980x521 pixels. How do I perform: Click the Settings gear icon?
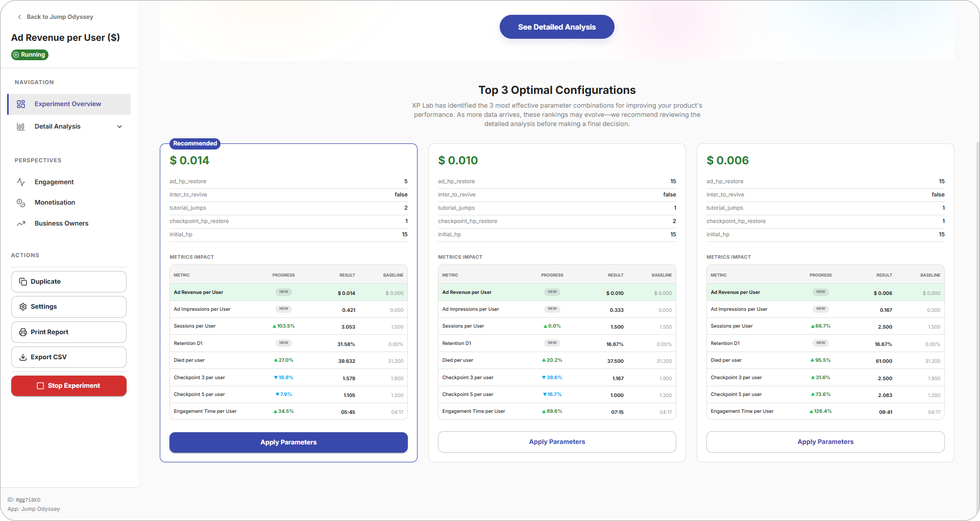(23, 307)
